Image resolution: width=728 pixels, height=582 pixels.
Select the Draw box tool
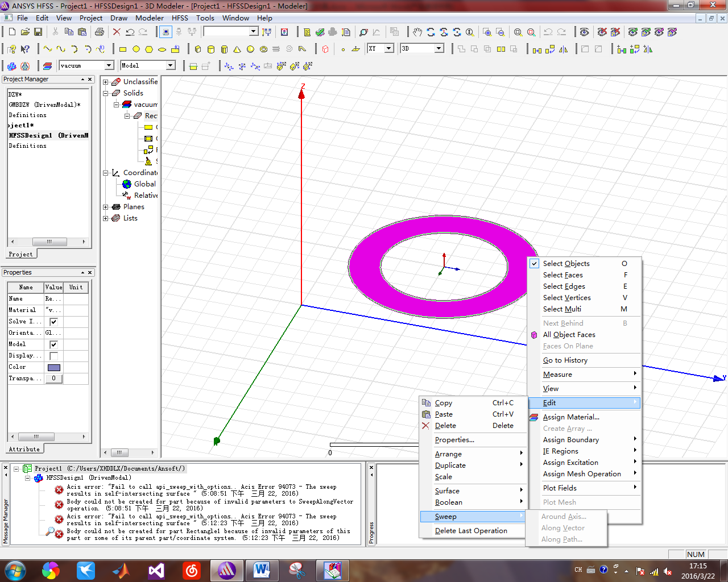[x=198, y=49]
